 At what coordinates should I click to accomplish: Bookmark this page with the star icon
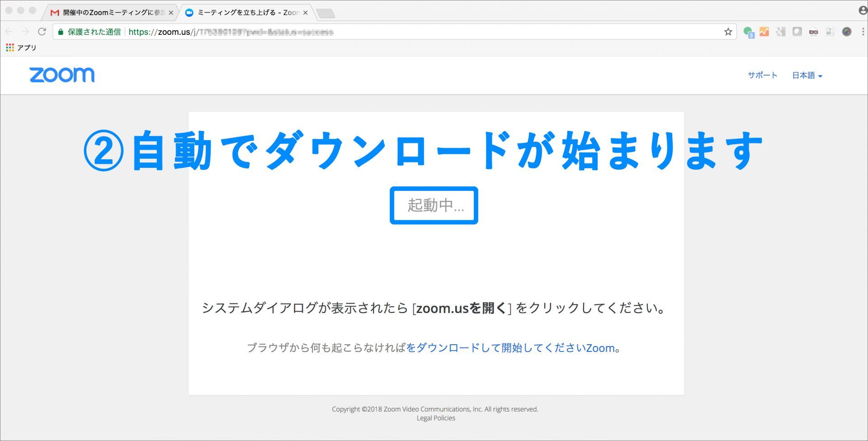click(728, 32)
